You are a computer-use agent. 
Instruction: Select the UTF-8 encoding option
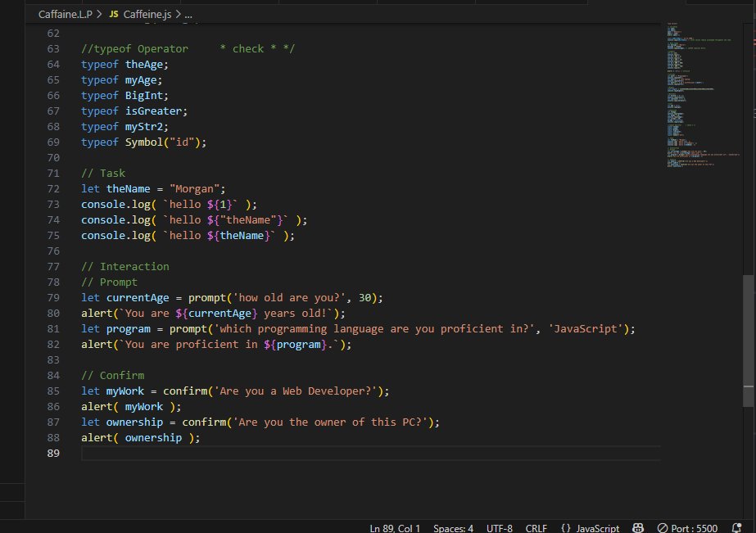pos(500,528)
